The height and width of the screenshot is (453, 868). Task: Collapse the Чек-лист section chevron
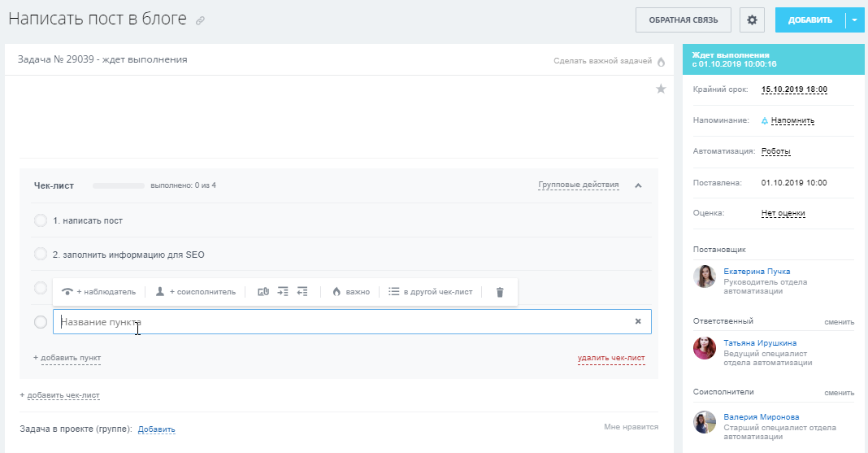click(x=638, y=185)
